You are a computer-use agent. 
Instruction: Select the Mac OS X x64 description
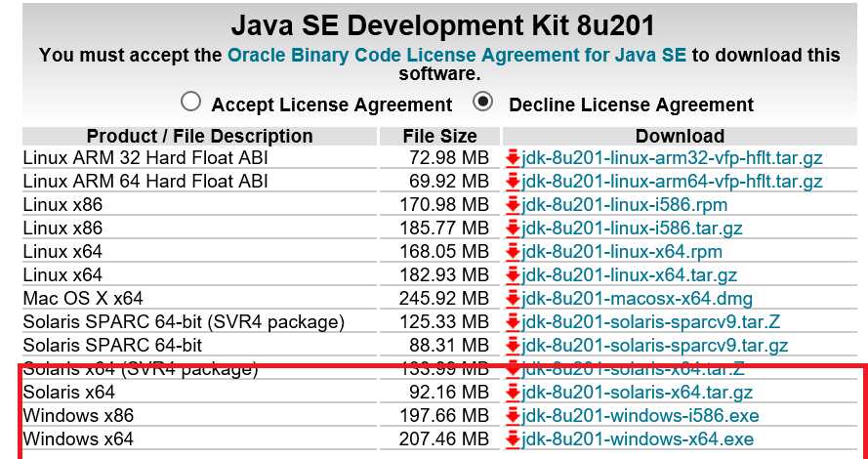click(x=83, y=299)
